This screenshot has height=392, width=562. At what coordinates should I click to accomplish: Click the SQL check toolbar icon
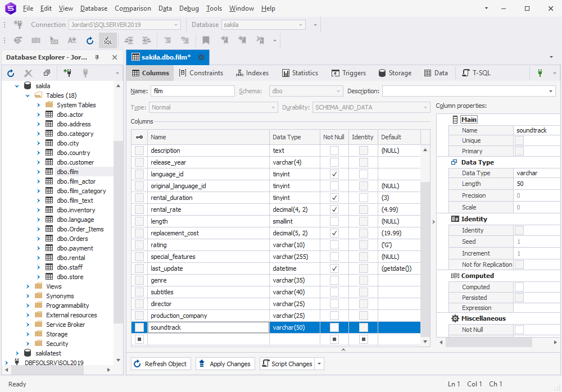pos(107,40)
